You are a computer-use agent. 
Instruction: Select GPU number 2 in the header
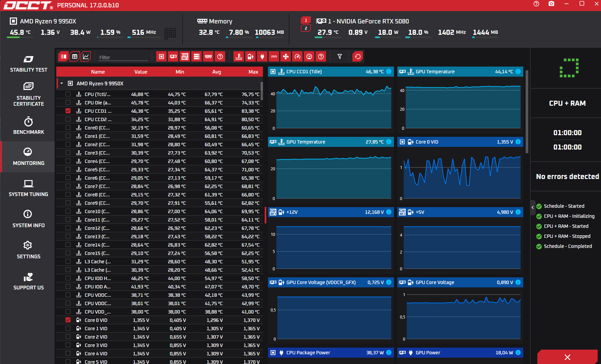pos(306,28)
